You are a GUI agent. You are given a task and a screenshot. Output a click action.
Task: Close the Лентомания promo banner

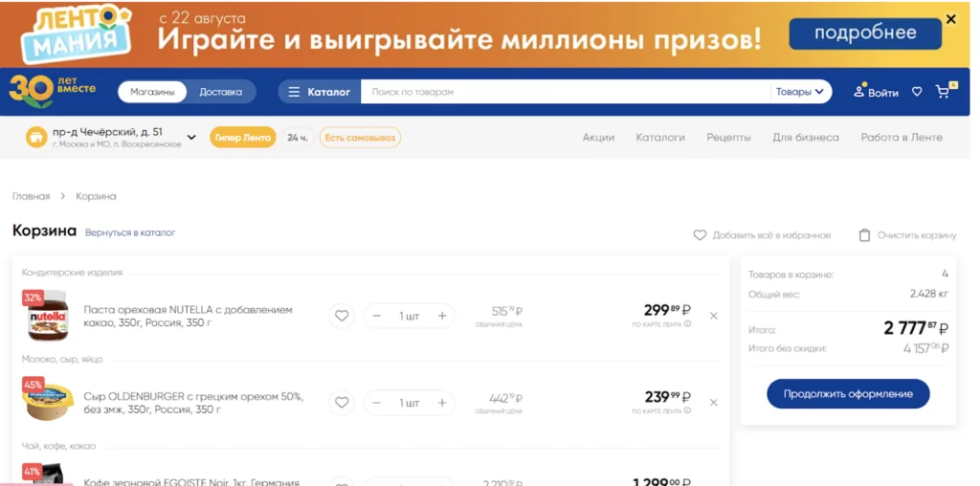[950, 19]
